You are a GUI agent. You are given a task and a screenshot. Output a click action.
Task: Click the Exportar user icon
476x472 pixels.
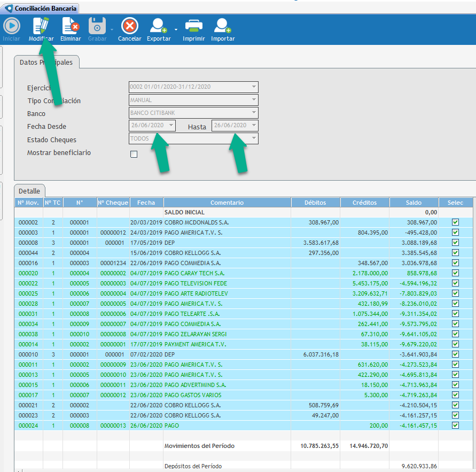tap(158, 26)
